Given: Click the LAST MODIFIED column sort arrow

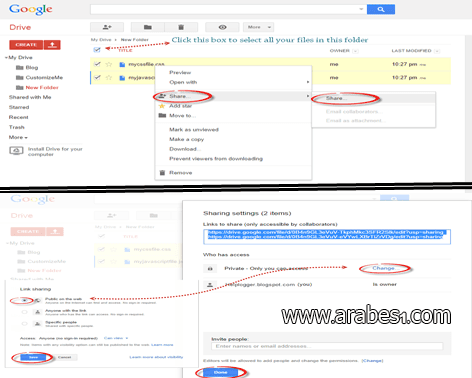Looking at the screenshot, I should [437, 51].
